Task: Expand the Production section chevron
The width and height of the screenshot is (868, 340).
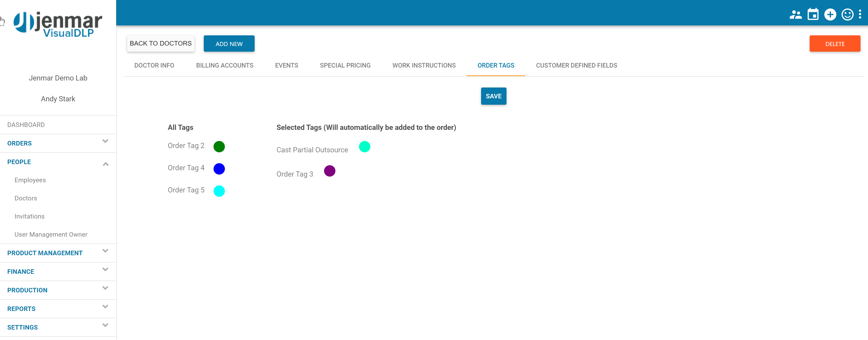Action: 105,288
